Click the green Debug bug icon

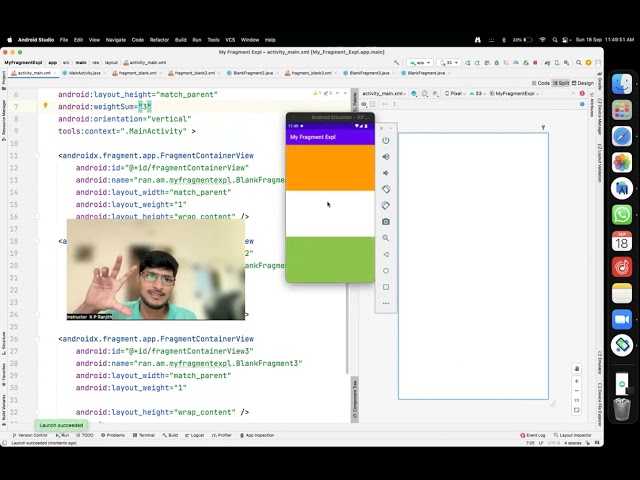point(497,62)
